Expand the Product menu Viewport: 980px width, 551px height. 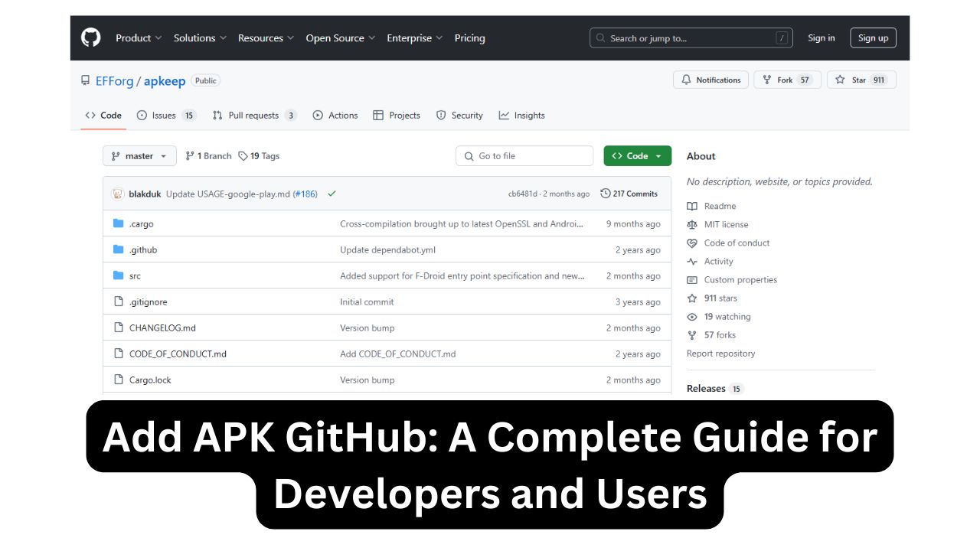(139, 37)
